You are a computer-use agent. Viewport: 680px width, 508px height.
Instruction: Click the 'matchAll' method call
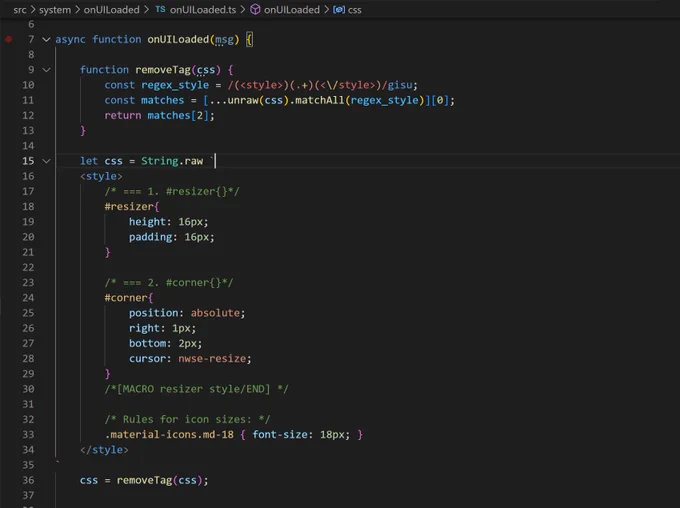pyautogui.click(x=320, y=100)
